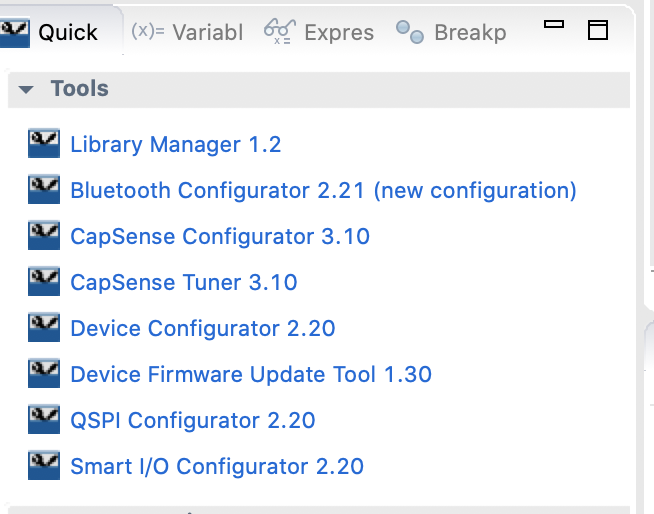Open Smart I/O Configurator 2.20 link

(217, 466)
